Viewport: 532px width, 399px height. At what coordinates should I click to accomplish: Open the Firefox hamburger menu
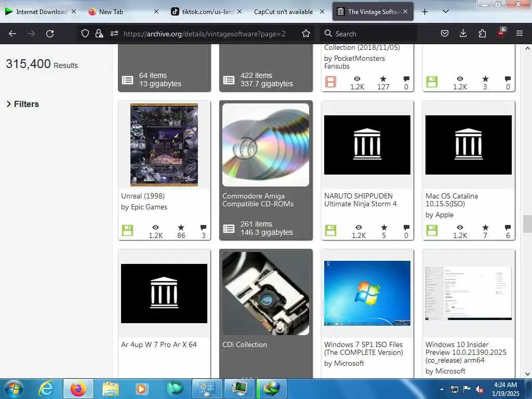[520, 33]
